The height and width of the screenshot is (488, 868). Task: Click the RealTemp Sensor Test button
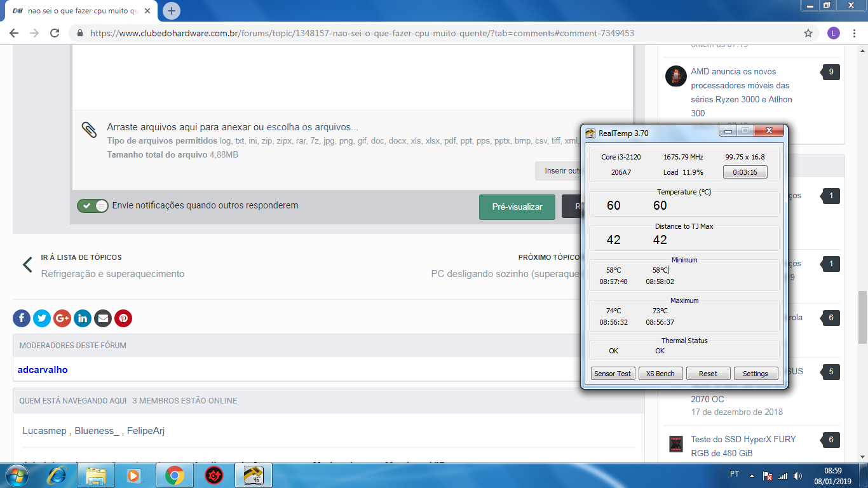point(613,374)
